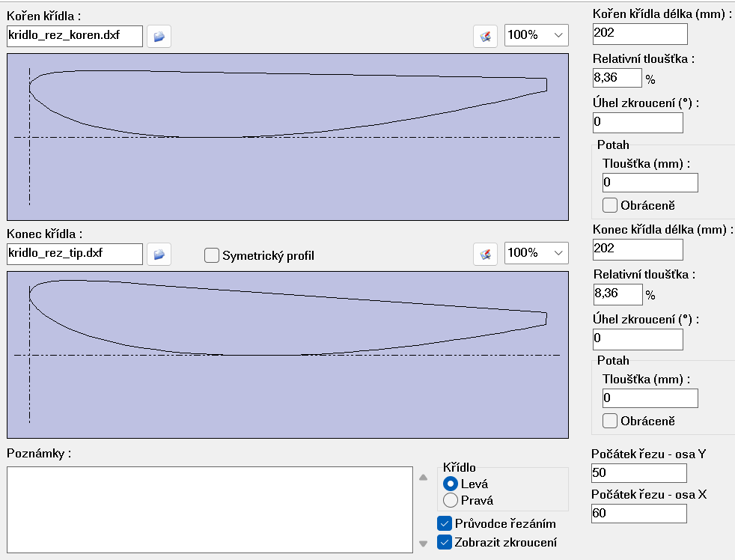Select the Levá wing radio button
This screenshot has width=735, height=560.
[x=451, y=484]
